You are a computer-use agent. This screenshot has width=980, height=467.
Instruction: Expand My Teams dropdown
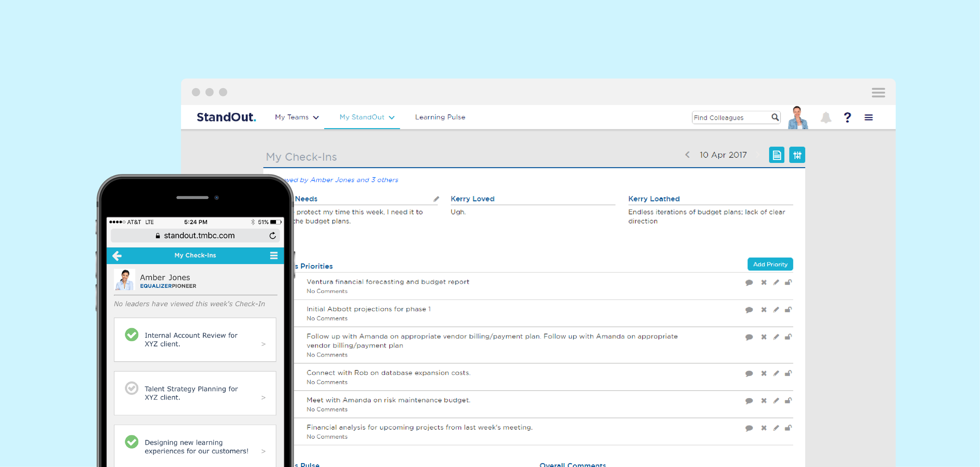297,117
